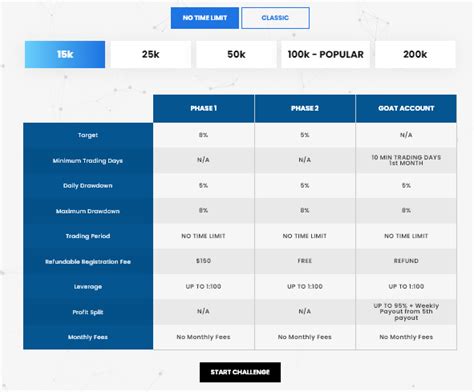474x392 pixels.
Task: Click Phase 1 Daily Drawdown 5% cell
Action: pyautogui.click(x=203, y=185)
